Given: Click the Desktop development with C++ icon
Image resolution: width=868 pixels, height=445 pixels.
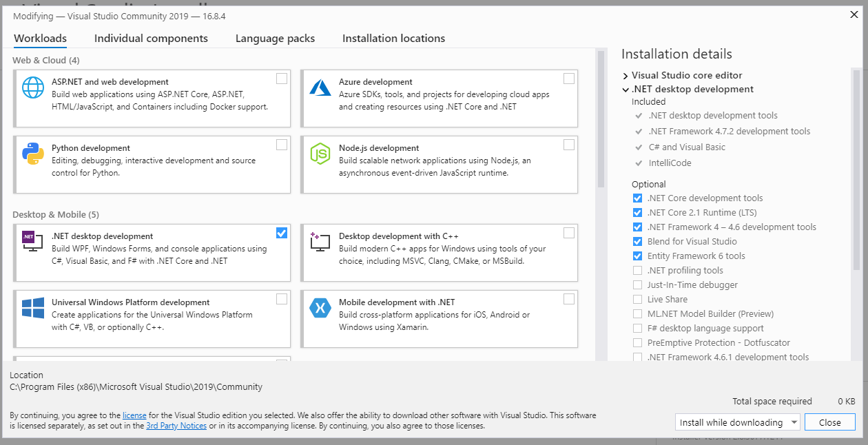Looking at the screenshot, I should click(x=320, y=241).
